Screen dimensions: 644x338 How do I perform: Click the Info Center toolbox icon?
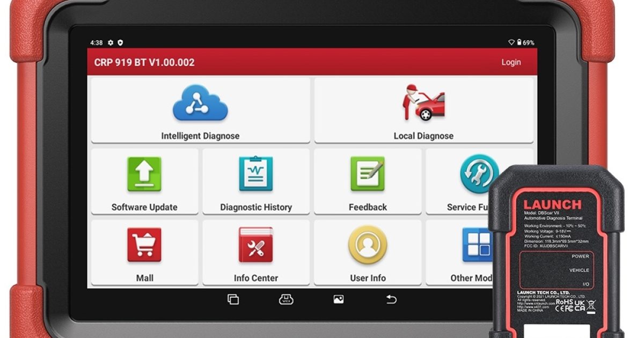[x=256, y=245]
